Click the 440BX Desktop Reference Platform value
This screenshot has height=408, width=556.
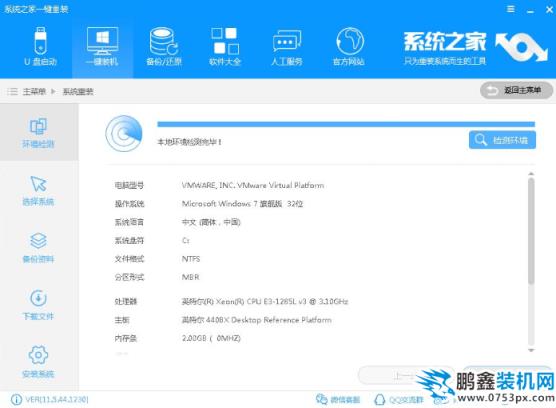(x=257, y=320)
